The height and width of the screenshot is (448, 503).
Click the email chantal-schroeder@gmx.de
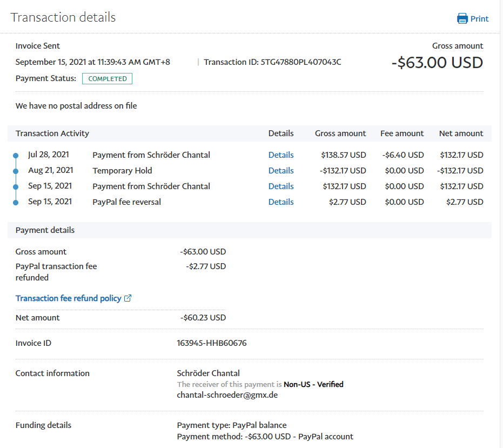[x=227, y=395]
